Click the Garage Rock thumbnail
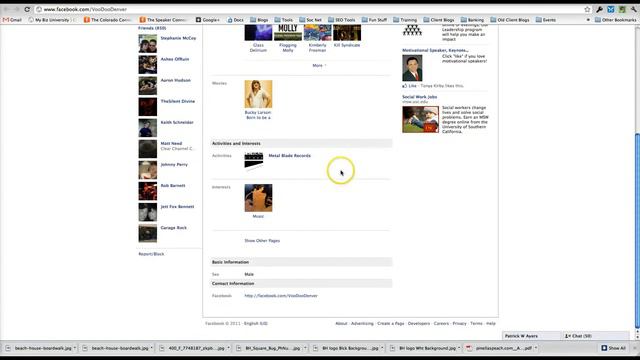This screenshot has height=360, width=640. click(x=147, y=233)
